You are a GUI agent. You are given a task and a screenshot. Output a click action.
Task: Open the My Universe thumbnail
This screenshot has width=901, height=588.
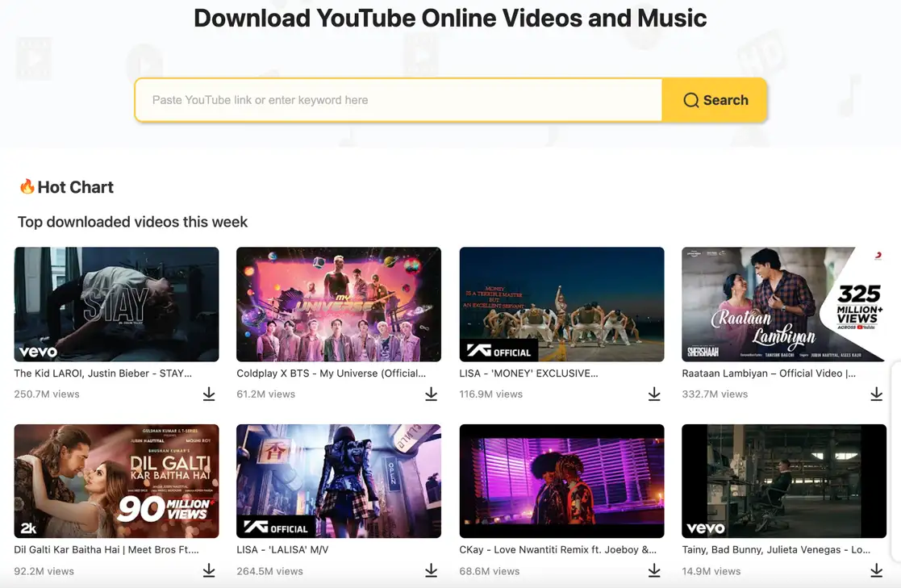339,305
